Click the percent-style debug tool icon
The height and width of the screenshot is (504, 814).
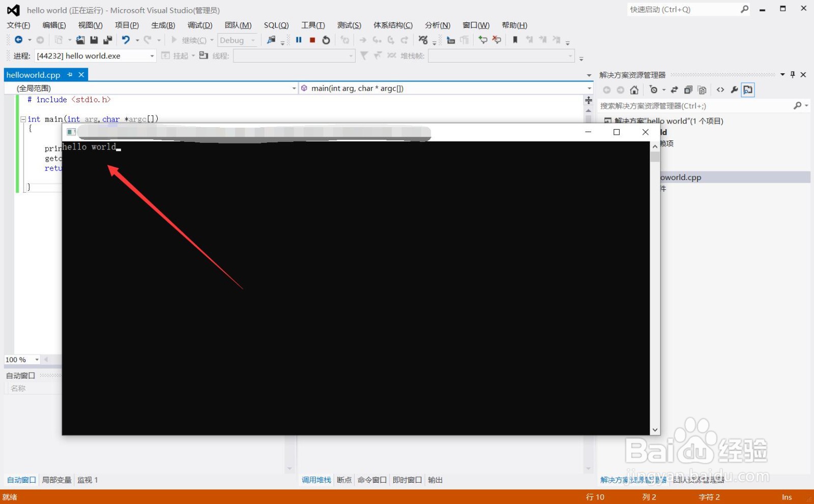423,40
